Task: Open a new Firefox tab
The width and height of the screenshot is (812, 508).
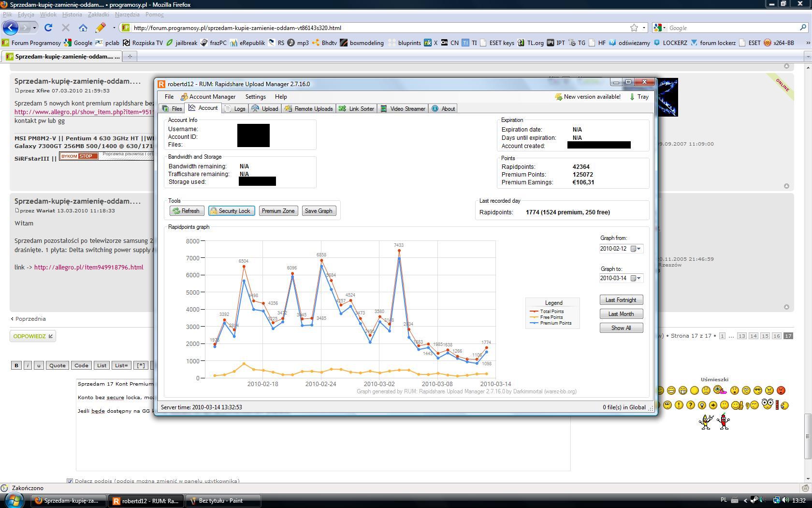Action: point(130,57)
